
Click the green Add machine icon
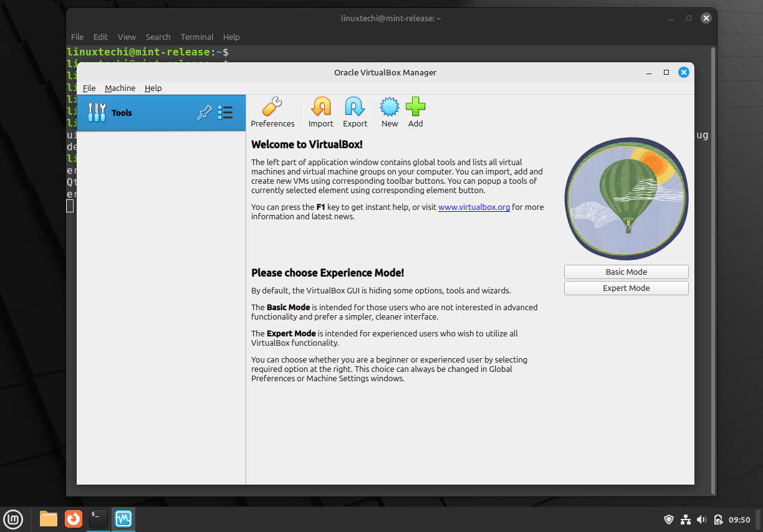(x=415, y=107)
